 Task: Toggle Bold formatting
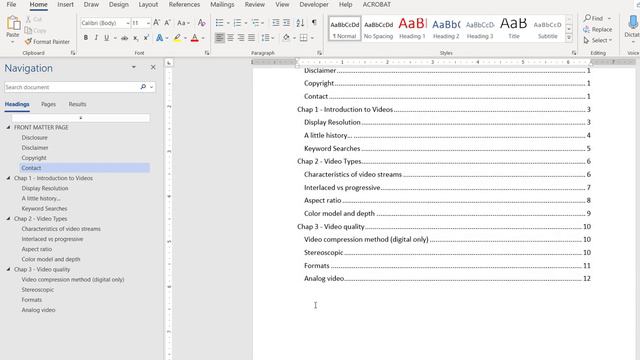86,38
